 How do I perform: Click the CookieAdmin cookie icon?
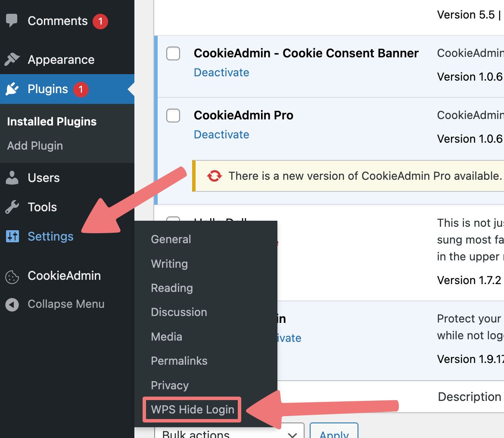pos(12,277)
